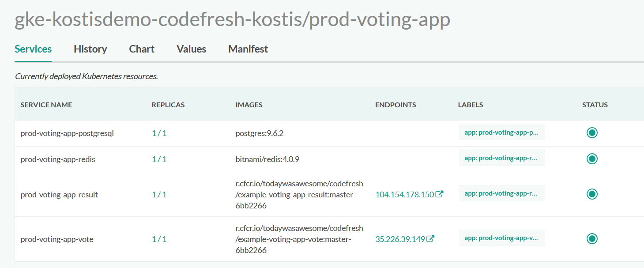The height and width of the screenshot is (268, 644).
Task: Click status icon for prod-voting-app-postgresql
Action: 592,132
